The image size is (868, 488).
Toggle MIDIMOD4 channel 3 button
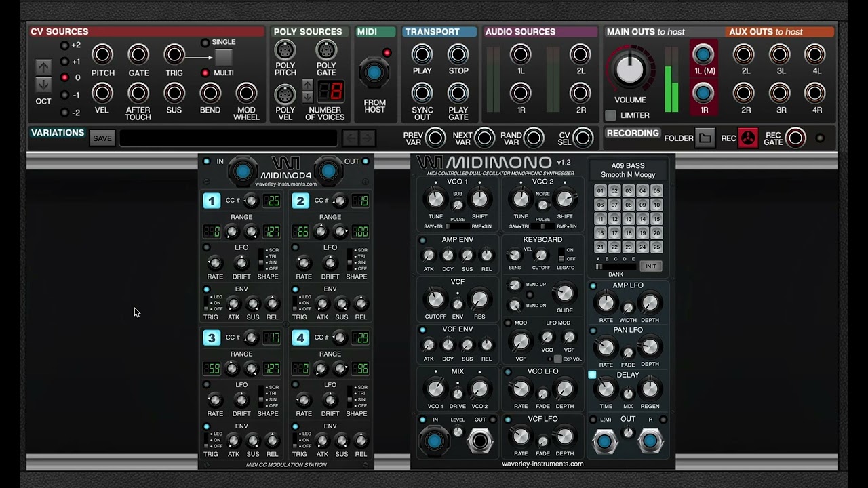click(x=212, y=338)
